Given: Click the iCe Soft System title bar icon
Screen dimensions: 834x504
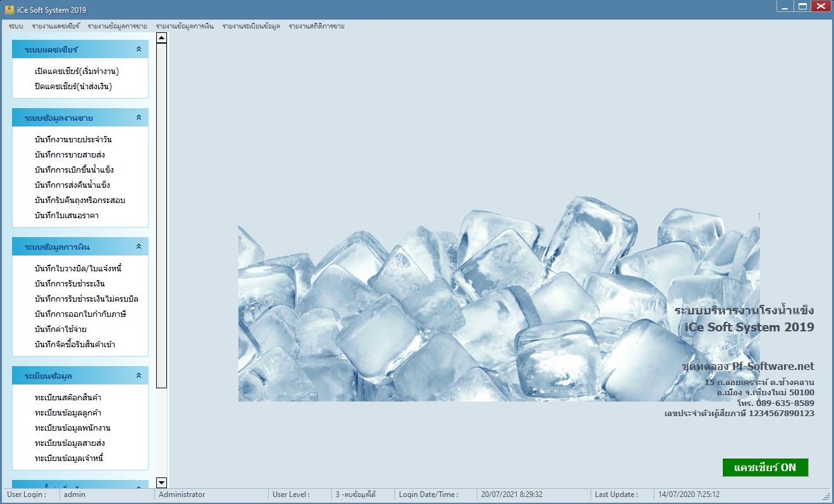Looking at the screenshot, I should pyautogui.click(x=9, y=9).
